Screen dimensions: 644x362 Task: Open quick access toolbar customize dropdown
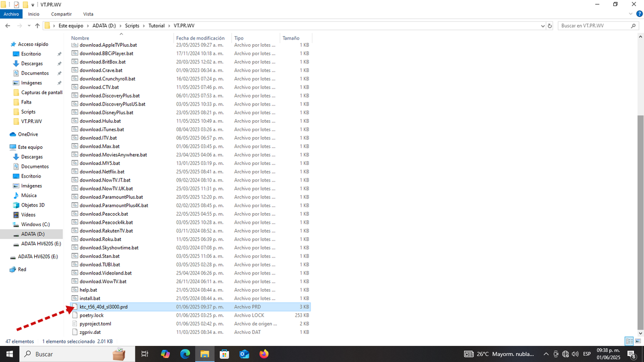[x=33, y=5]
